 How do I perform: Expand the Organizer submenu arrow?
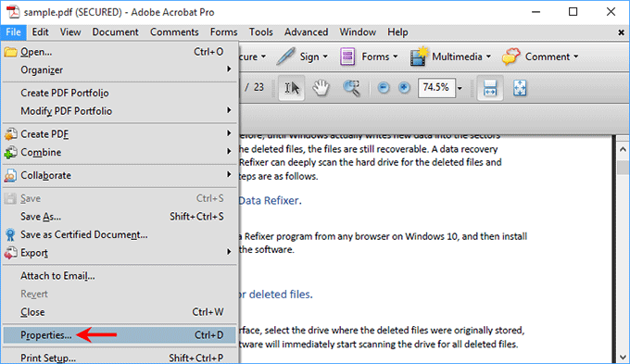coord(229,69)
